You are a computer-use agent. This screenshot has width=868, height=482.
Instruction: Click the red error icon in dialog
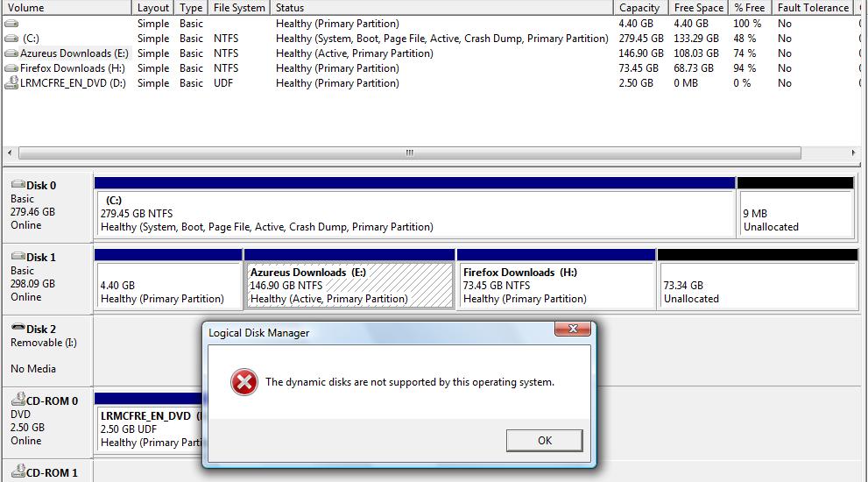click(243, 382)
